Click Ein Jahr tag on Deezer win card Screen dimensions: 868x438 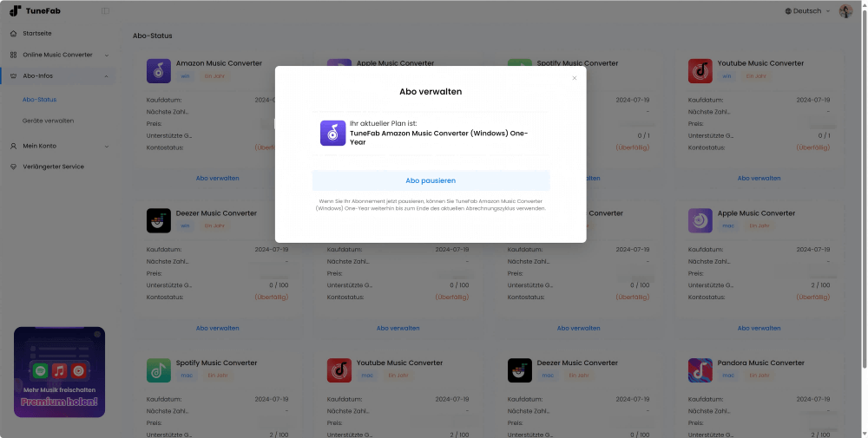[214, 226]
